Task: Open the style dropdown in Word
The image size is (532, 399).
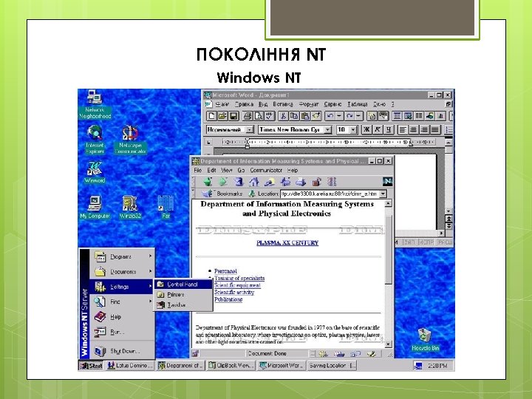Action: click(250, 129)
